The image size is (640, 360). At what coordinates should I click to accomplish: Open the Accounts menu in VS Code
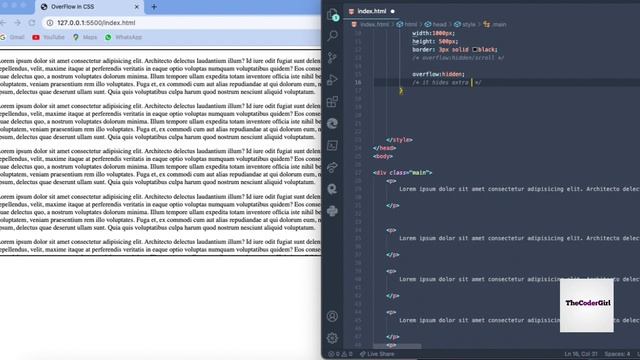[x=332, y=316]
